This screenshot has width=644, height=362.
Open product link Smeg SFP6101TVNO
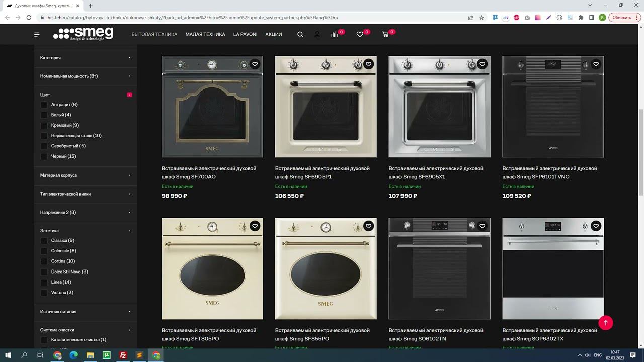(550, 172)
